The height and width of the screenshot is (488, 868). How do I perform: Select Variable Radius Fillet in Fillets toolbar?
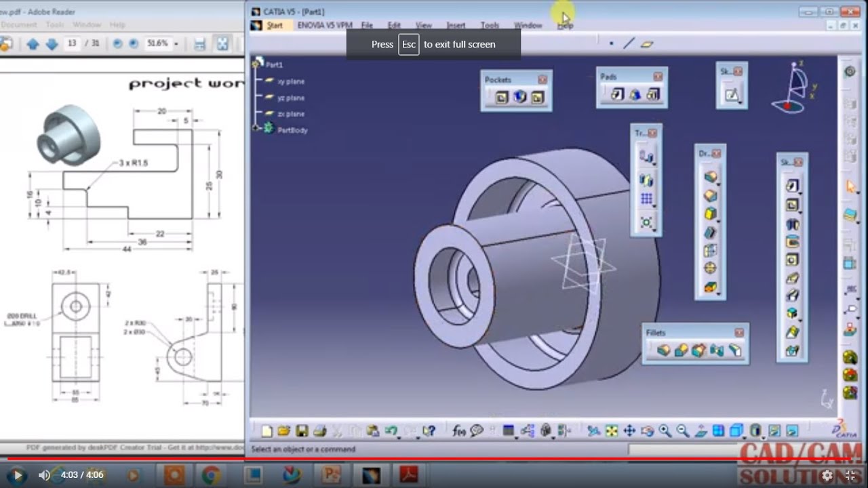point(681,350)
